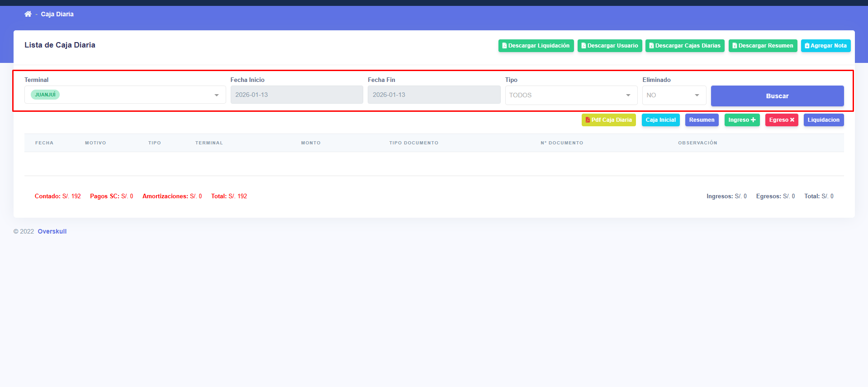Screen dimensions: 868x387
Task: Open the Eliminado dropdown set to NO
Action: (674, 95)
